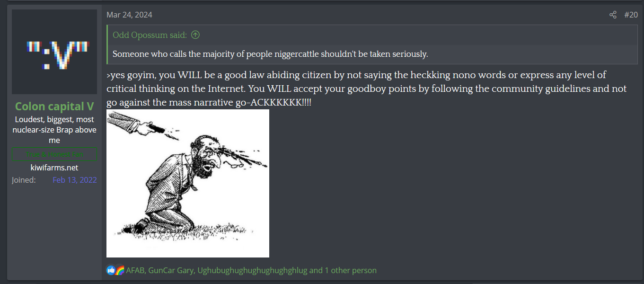Screen dimensions: 644x284
Task: Open the #20 post permalink
Action: coord(631,15)
